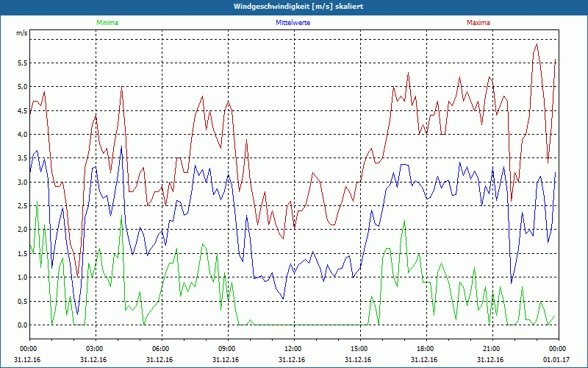Select the green 'Minima' legend label
This screenshot has width=588, height=368.
pos(107,23)
